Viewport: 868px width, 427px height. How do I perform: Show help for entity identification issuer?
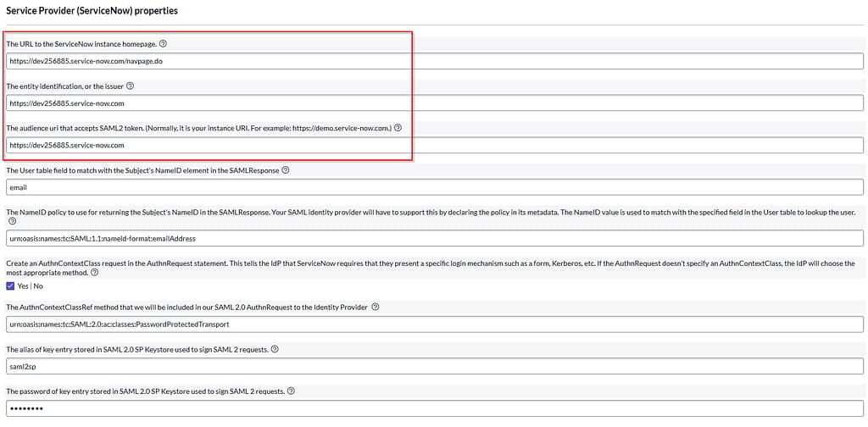click(x=130, y=86)
